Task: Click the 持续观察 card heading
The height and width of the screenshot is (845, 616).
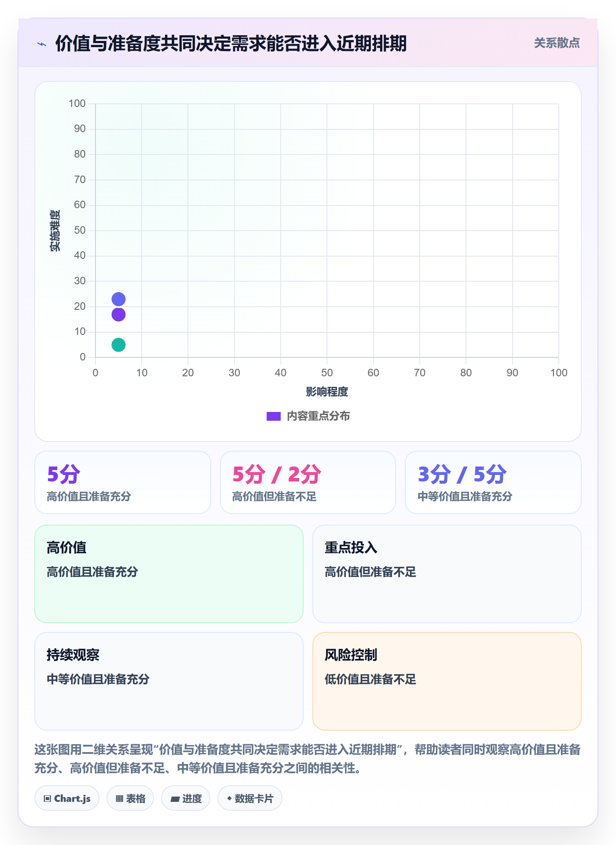Action: [73, 655]
